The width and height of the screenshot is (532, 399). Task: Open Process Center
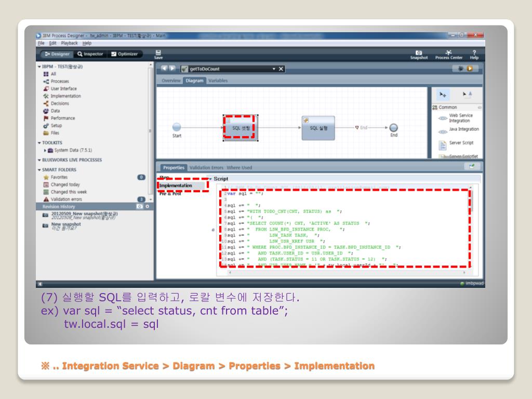pos(448,55)
